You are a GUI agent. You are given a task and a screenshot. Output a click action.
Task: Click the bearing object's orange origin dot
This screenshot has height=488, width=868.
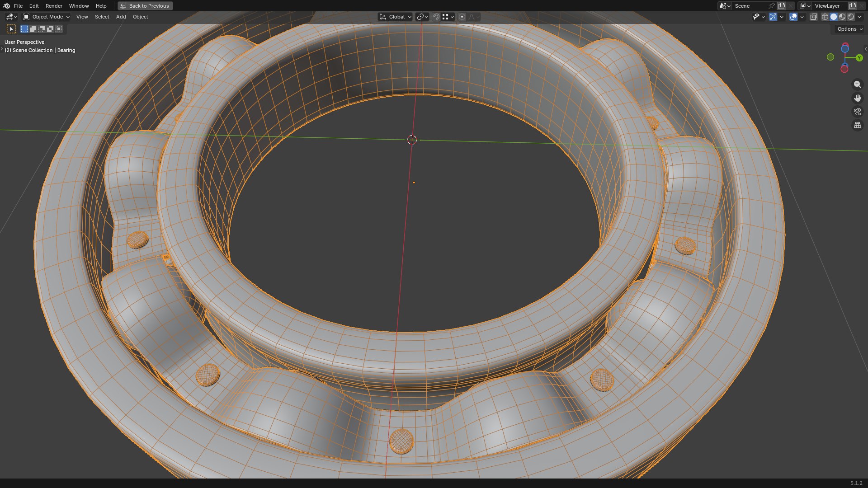click(x=414, y=183)
